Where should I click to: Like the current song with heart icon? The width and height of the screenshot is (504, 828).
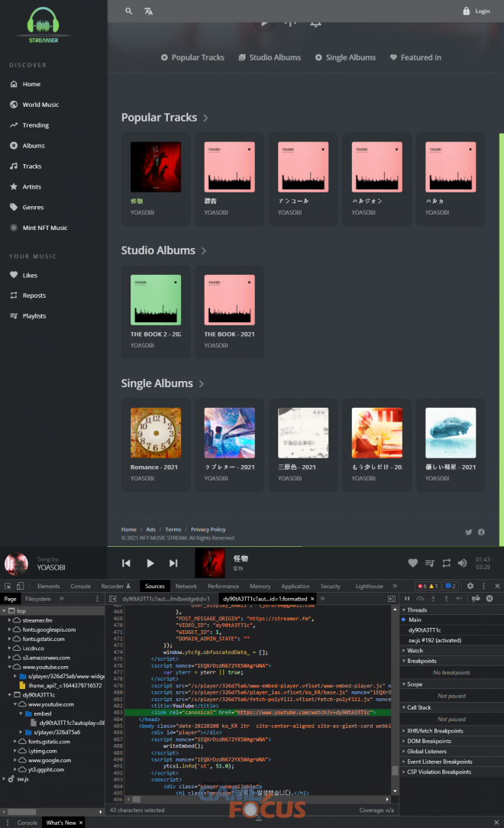pos(413,564)
